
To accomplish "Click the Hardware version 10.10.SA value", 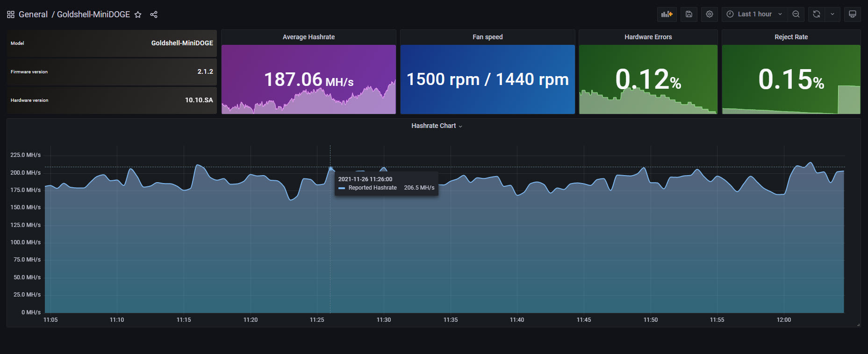I will coord(199,100).
